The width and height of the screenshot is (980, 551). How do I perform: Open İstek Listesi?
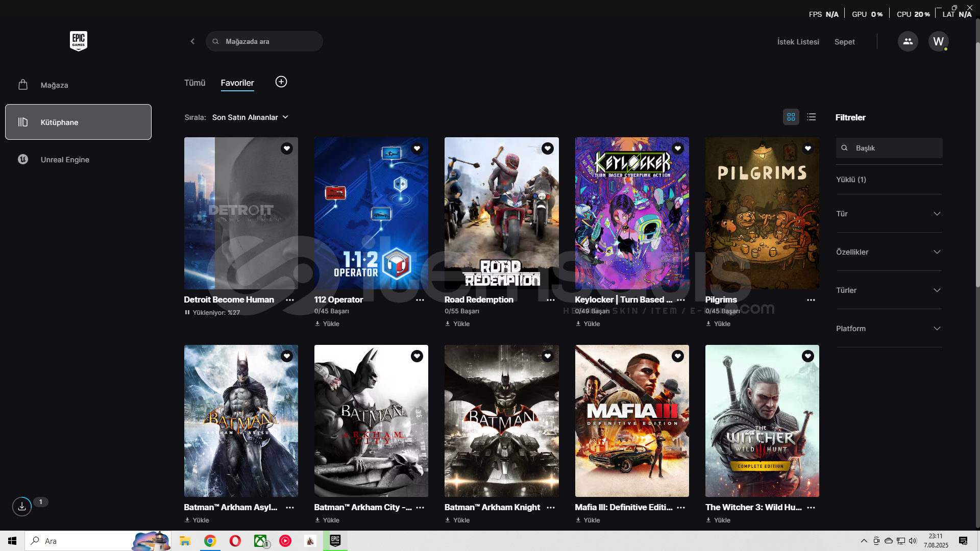[798, 42]
